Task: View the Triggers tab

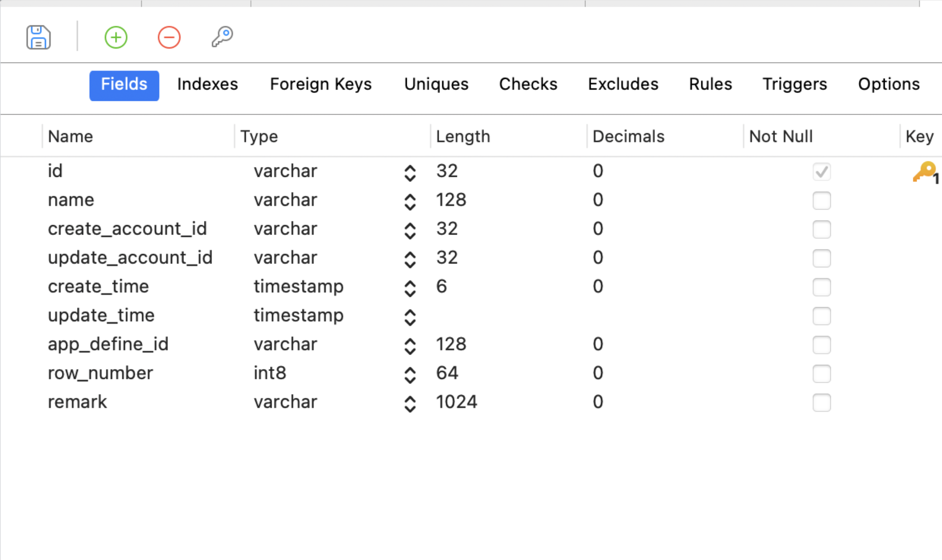Action: pos(795,85)
